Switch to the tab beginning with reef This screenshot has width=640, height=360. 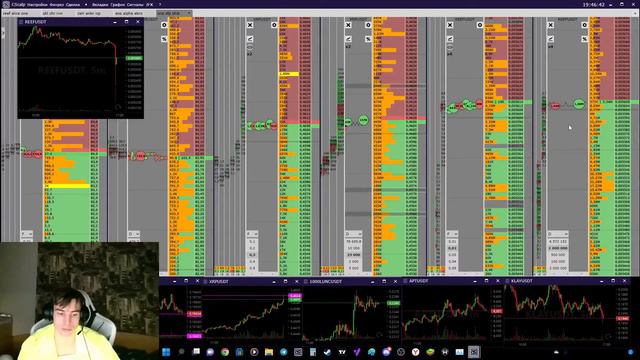pos(16,13)
